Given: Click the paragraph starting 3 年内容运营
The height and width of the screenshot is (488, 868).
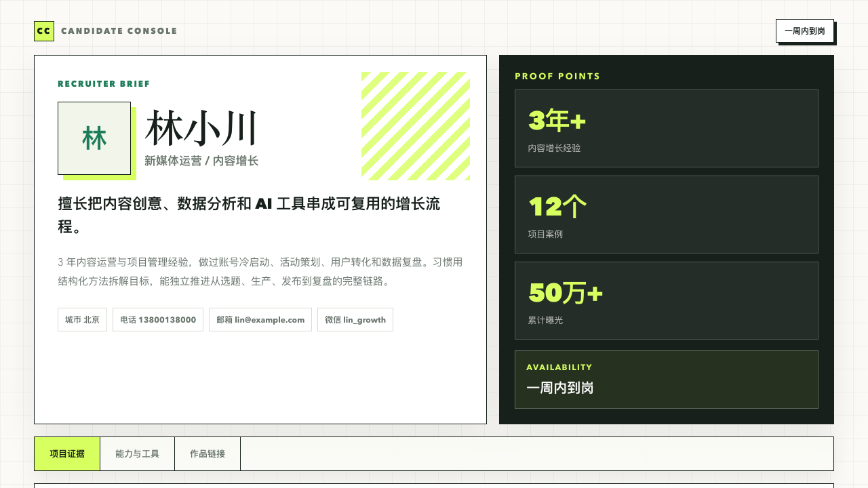Looking at the screenshot, I should (260, 271).
